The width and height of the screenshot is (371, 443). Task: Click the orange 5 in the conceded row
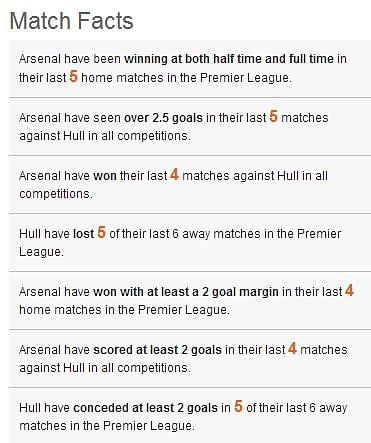click(x=238, y=406)
